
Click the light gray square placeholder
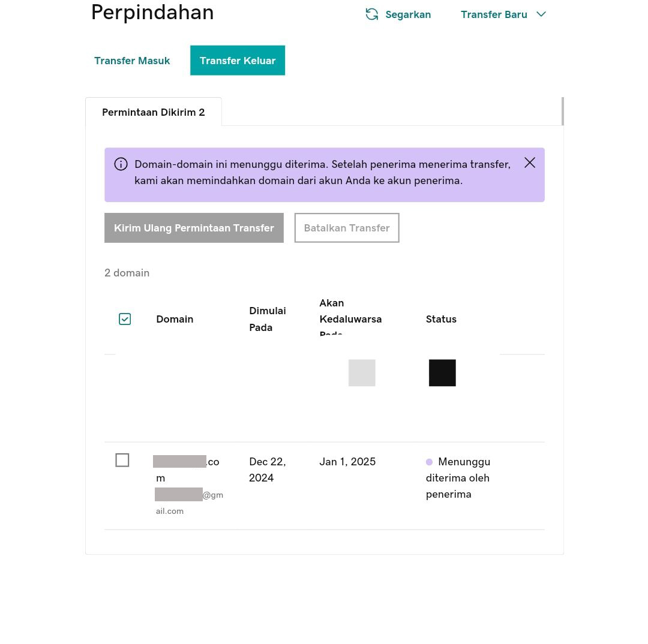(x=362, y=373)
